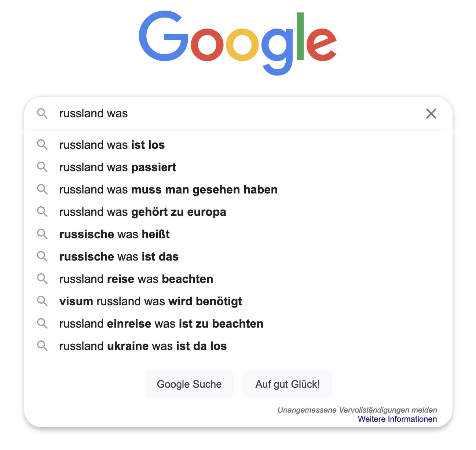Click magnifier icon beside 'russland was passiert'
The image size is (476, 450).
tap(43, 167)
